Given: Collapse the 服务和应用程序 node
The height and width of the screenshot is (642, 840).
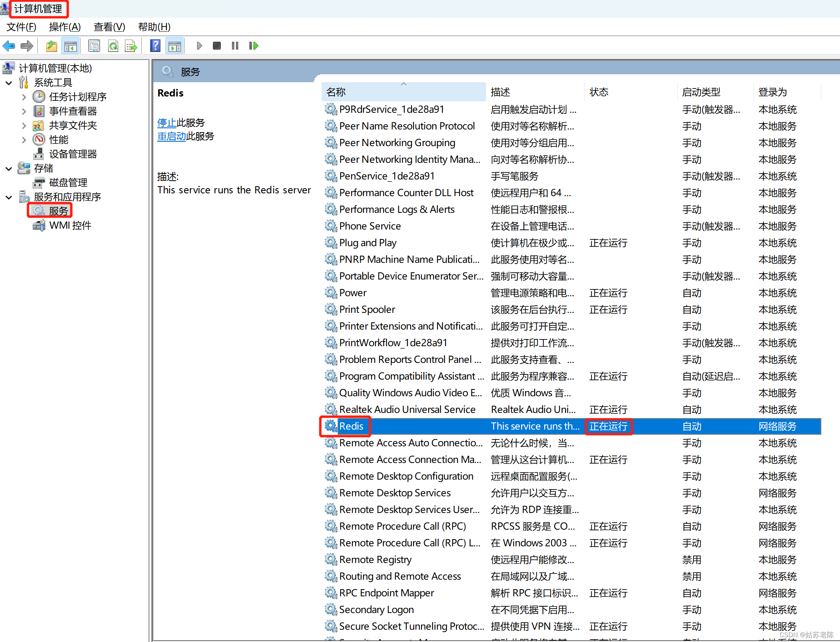Looking at the screenshot, I should coord(9,197).
